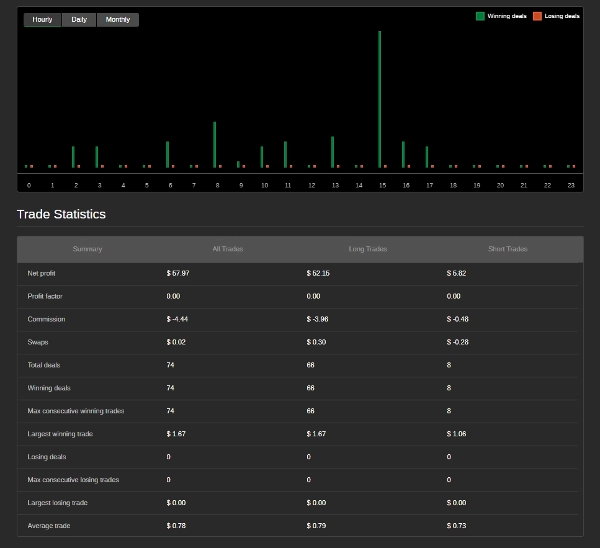Click the Short Trades largest win $ 1.06
Viewport: 600px width, 548px height.
point(456,434)
